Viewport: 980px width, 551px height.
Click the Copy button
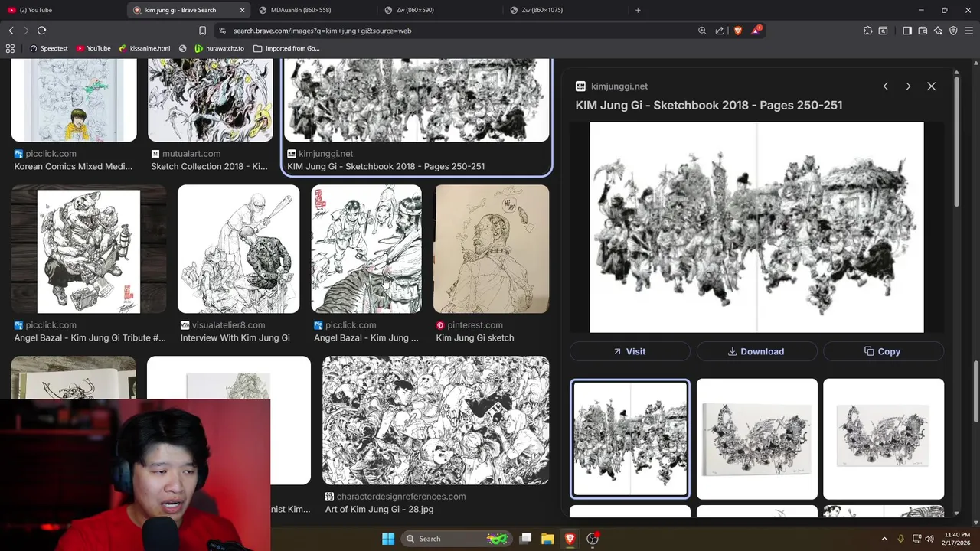(x=884, y=351)
